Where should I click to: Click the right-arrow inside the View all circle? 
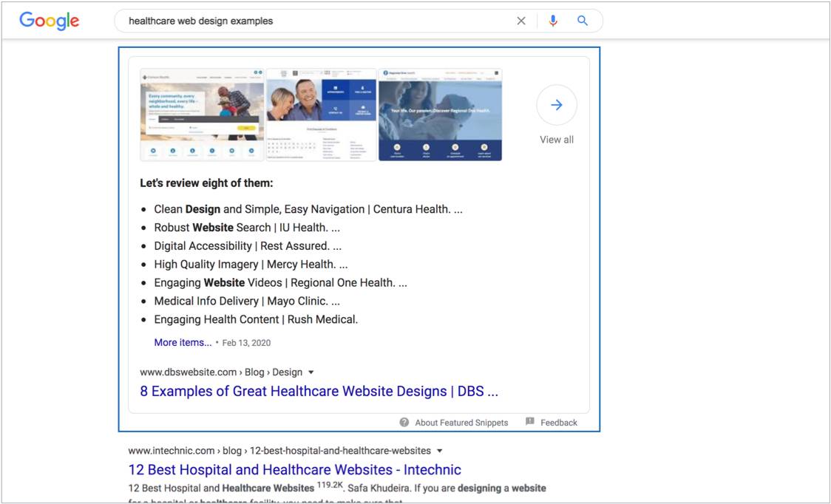(556, 105)
